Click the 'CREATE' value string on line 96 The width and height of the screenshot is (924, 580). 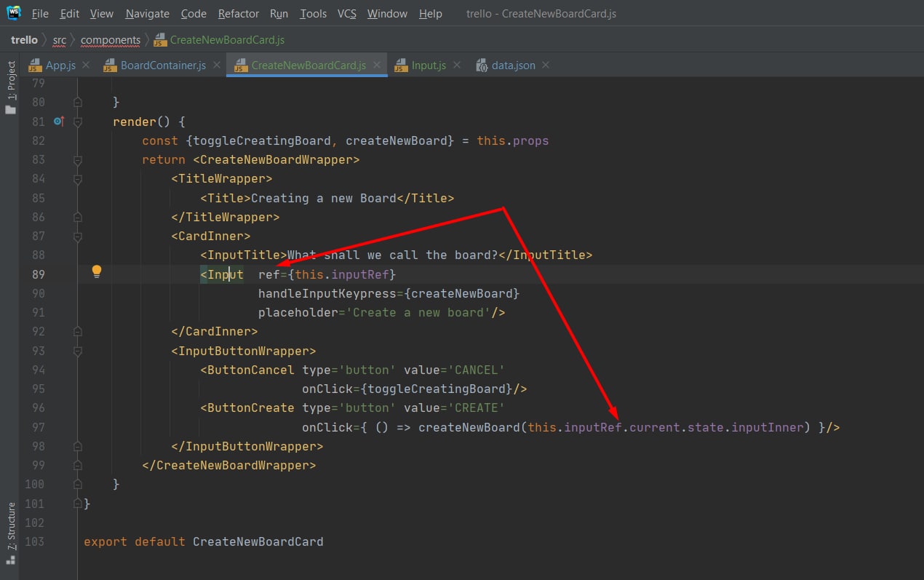coord(477,408)
